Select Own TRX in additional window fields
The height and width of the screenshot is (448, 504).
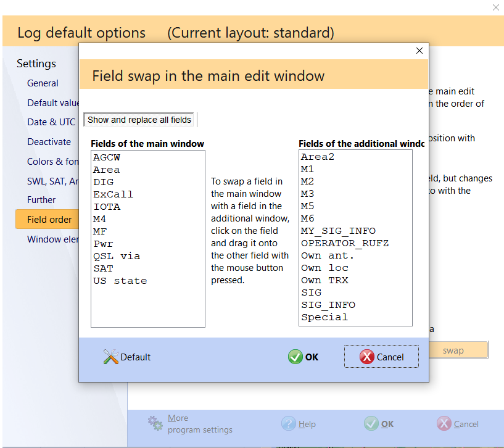[355, 280]
